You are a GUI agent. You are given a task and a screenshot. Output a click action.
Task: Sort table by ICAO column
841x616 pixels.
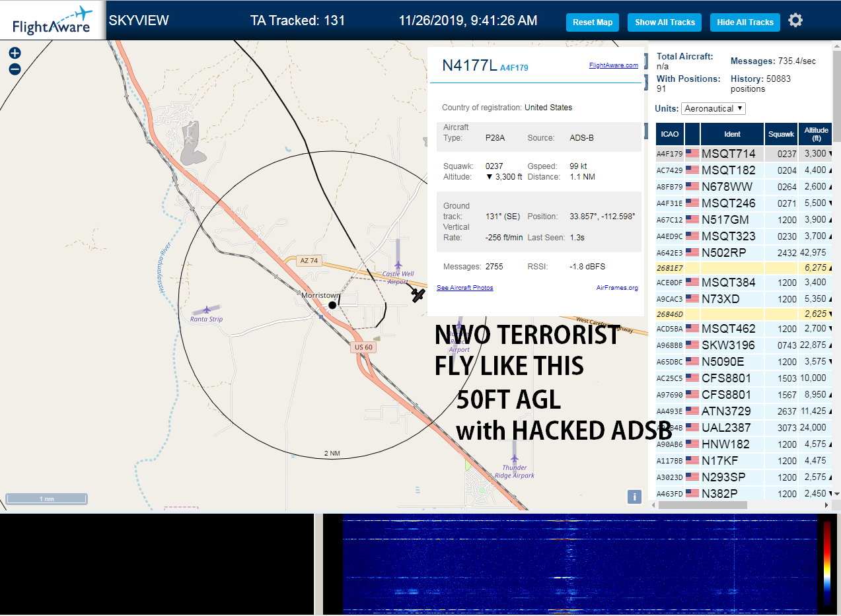click(x=669, y=134)
